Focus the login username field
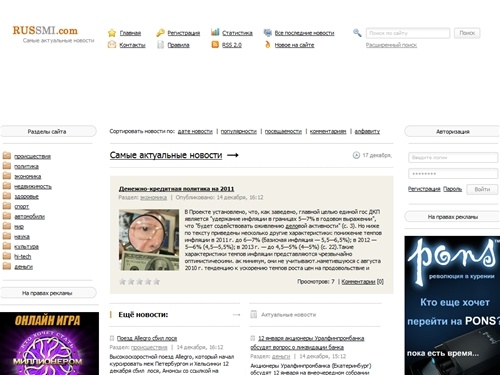Image resolution: width=500 pixels, height=375 pixels. 453,157
